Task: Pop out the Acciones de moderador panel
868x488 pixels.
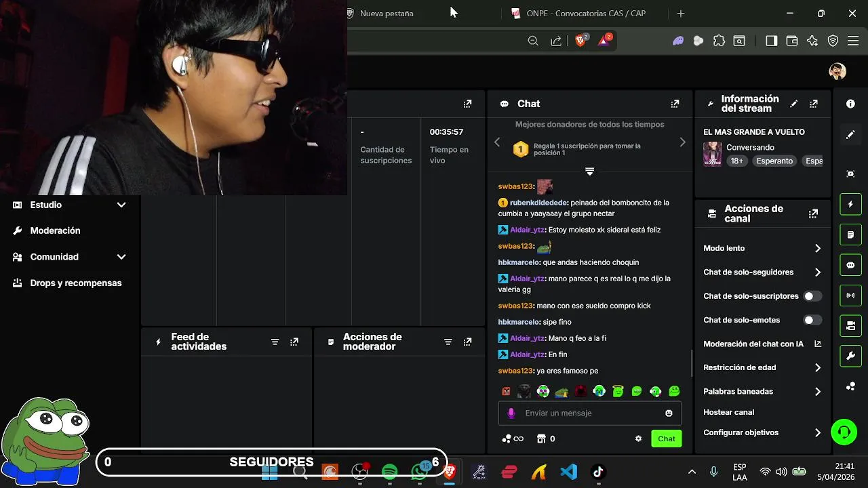Action: [x=467, y=342]
